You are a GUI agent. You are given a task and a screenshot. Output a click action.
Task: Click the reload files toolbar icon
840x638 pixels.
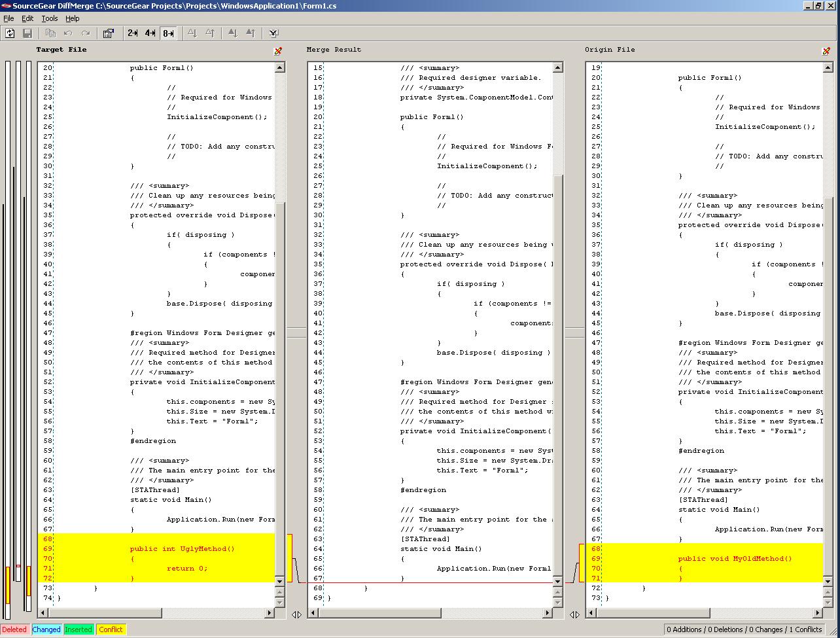point(10,33)
